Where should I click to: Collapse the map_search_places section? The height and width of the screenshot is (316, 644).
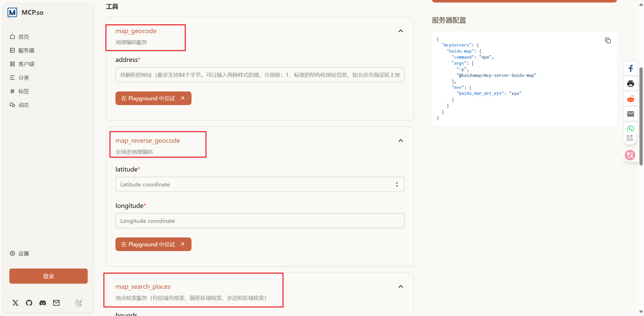coord(400,287)
